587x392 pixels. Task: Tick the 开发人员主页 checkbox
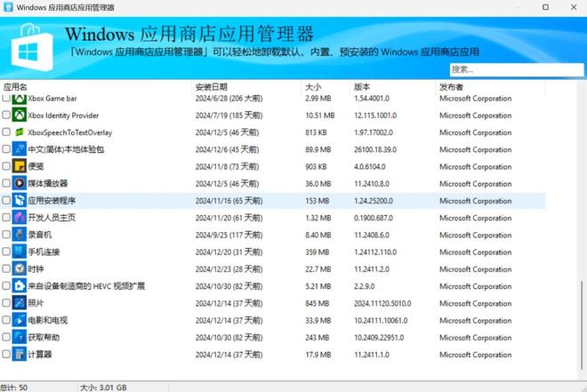[6, 217]
